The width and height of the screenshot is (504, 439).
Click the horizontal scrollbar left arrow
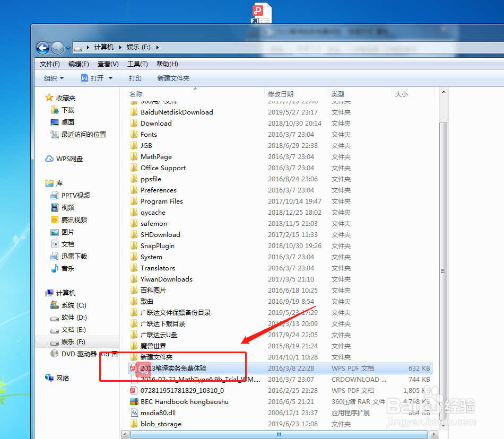pos(125,435)
